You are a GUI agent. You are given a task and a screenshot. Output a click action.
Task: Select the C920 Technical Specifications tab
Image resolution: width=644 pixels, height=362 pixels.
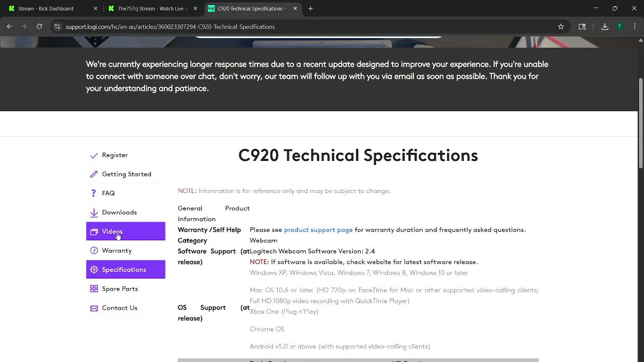point(253,9)
